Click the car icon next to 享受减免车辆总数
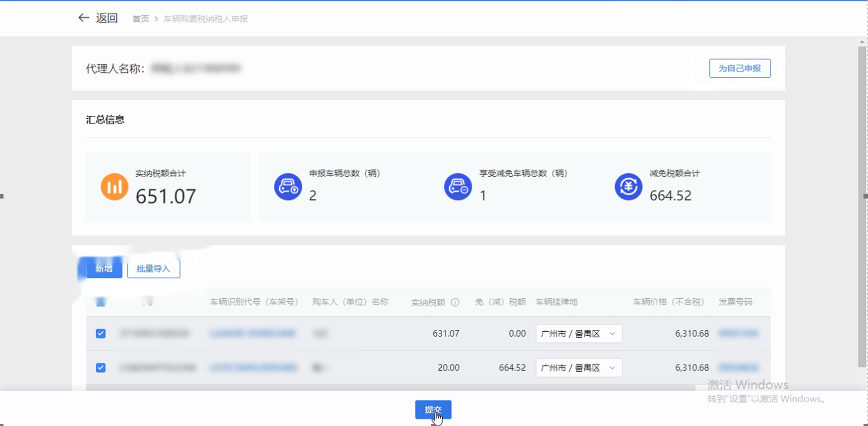 click(x=458, y=187)
